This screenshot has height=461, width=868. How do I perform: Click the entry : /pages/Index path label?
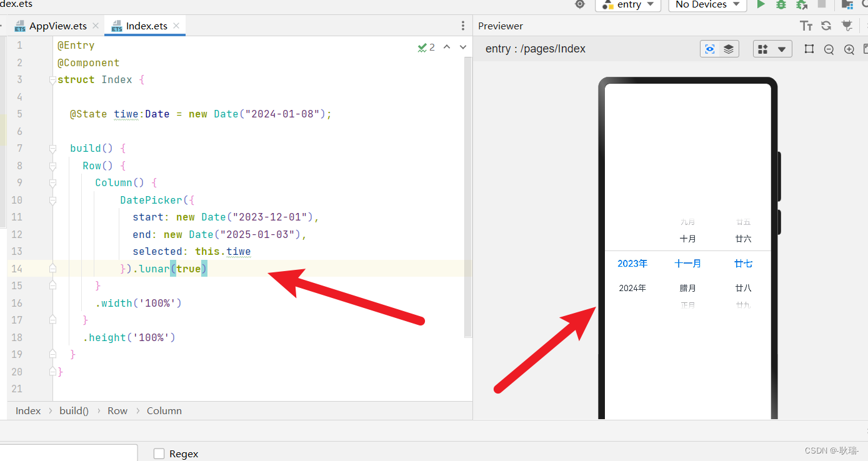pos(536,49)
